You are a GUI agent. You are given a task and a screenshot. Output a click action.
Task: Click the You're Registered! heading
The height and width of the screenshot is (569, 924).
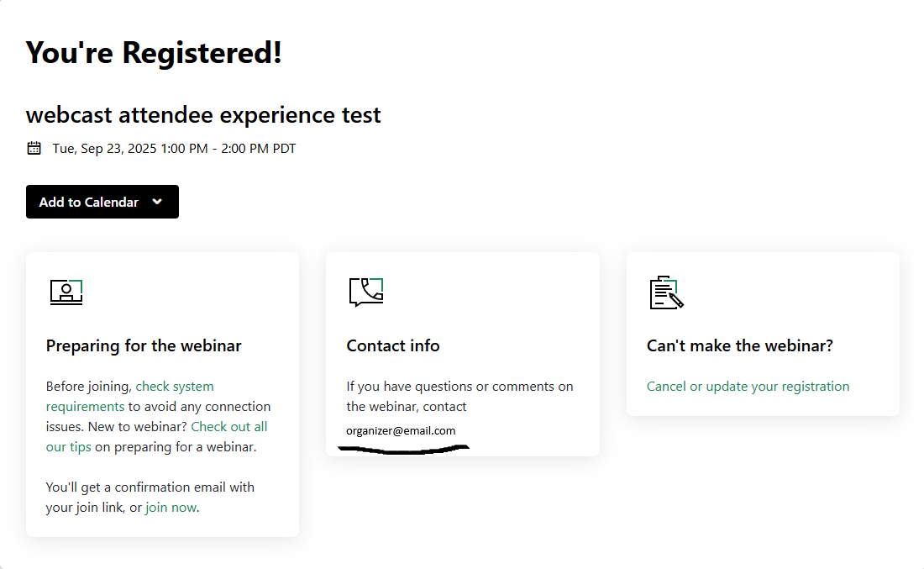[x=154, y=53]
